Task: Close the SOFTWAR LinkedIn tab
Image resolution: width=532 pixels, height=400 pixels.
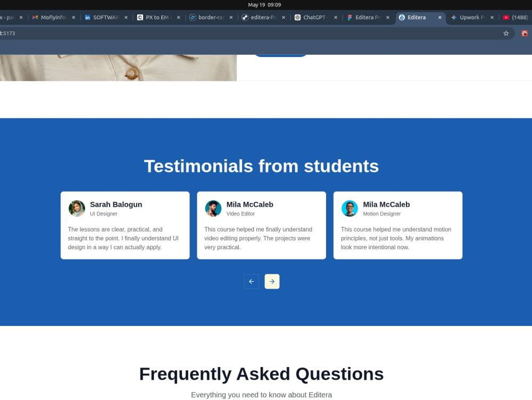Action: [x=126, y=18]
